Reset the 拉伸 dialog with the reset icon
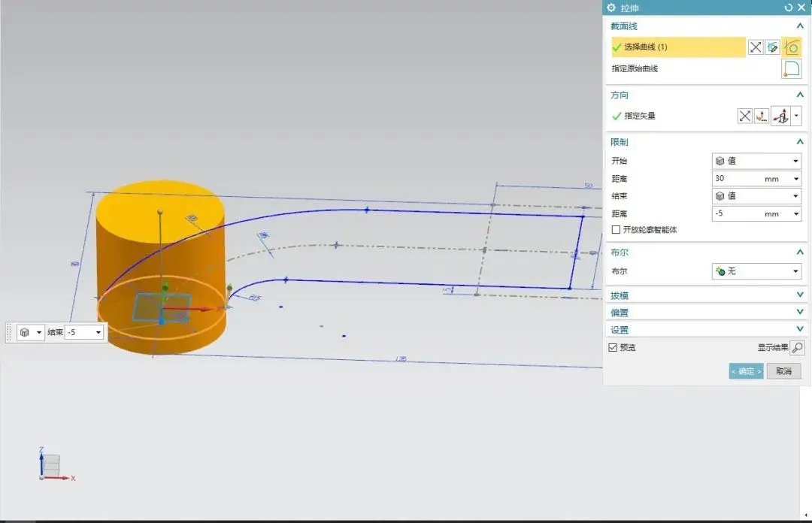This screenshot has height=523, width=812. point(788,8)
